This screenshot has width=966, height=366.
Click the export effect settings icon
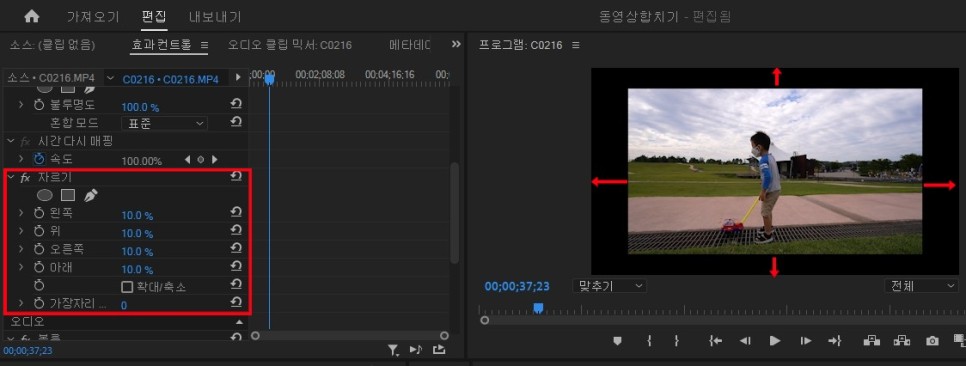click(439, 349)
